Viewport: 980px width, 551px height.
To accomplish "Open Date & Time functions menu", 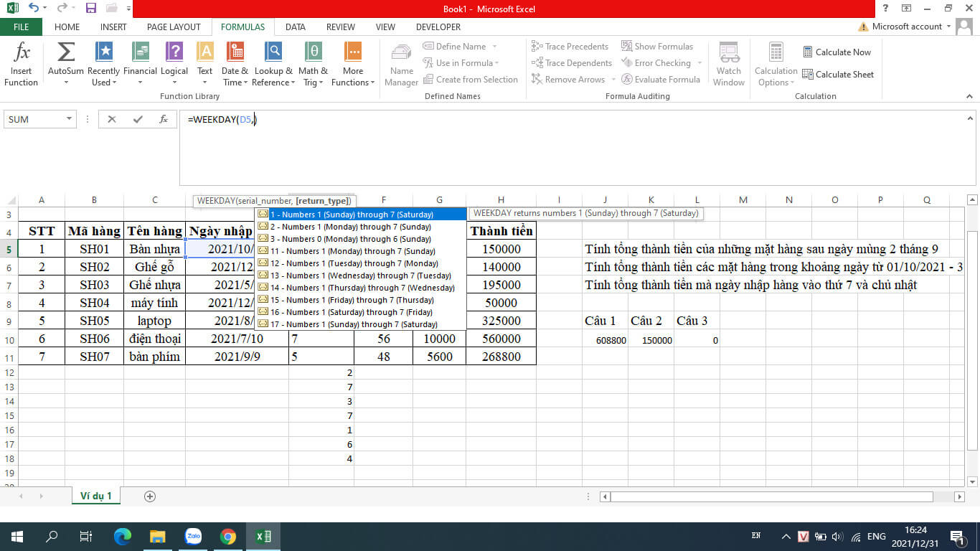I will (x=235, y=65).
